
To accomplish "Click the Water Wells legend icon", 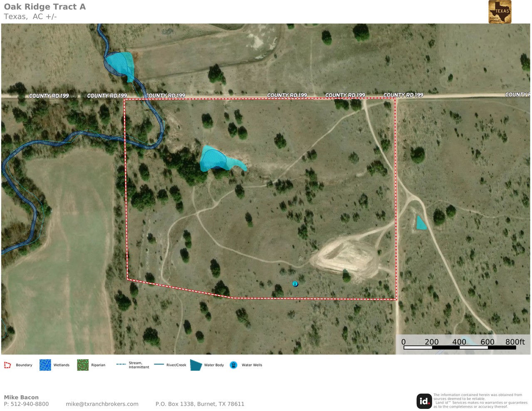I will coord(233,365).
